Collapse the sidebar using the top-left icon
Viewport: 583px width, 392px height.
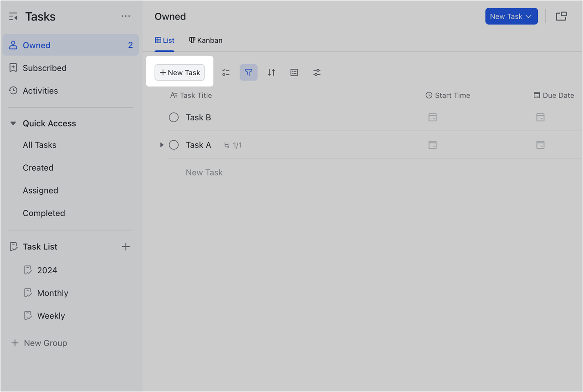pyautogui.click(x=13, y=16)
